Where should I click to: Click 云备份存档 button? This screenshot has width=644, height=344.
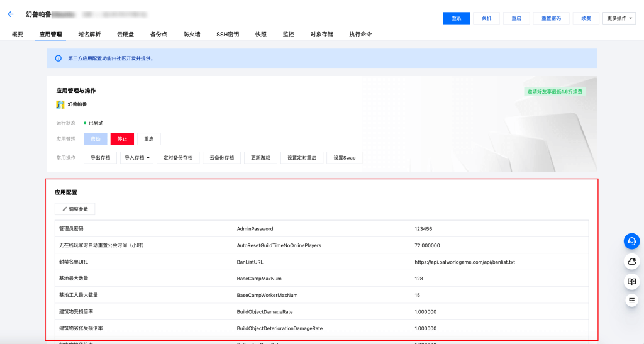pyautogui.click(x=221, y=157)
